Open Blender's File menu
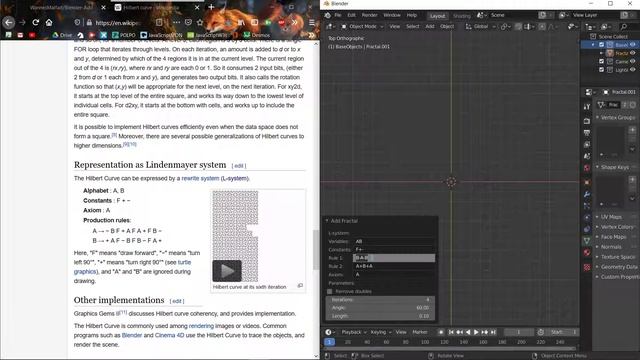This screenshot has width=640, height=360. coord(338,16)
